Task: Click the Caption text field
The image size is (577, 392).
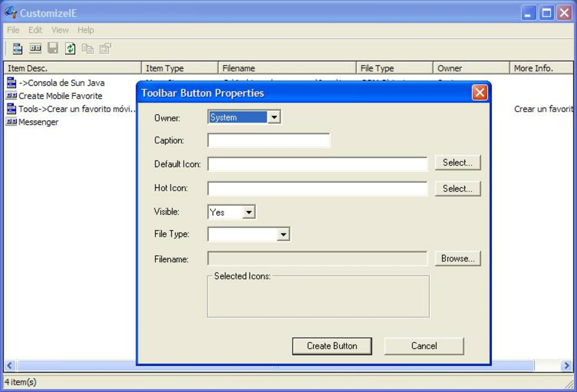Action: point(269,140)
